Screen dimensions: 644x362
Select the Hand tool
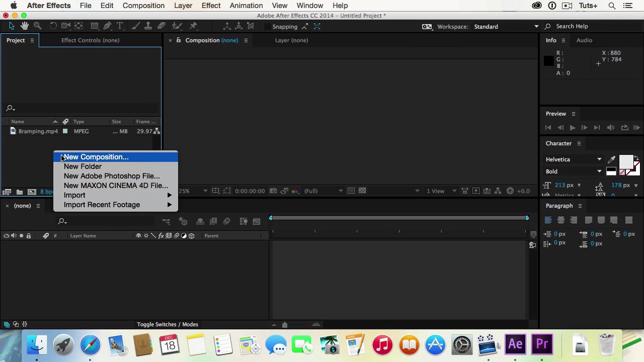(x=25, y=26)
